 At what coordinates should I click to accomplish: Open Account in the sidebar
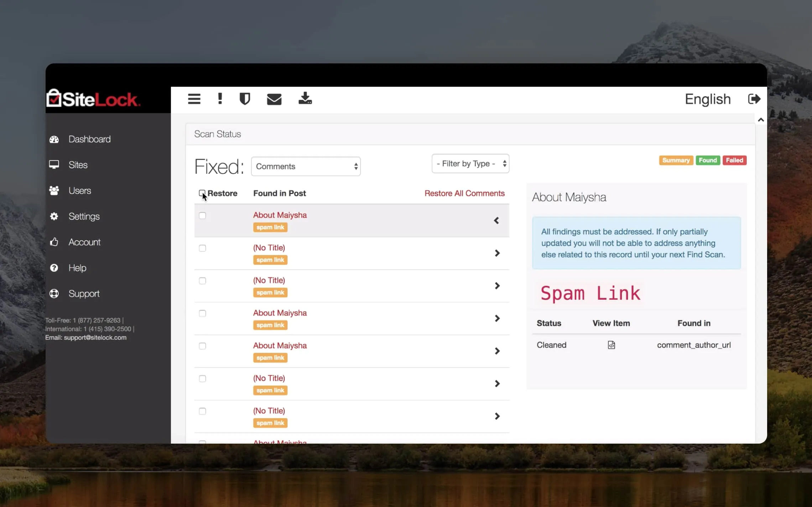click(84, 242)
